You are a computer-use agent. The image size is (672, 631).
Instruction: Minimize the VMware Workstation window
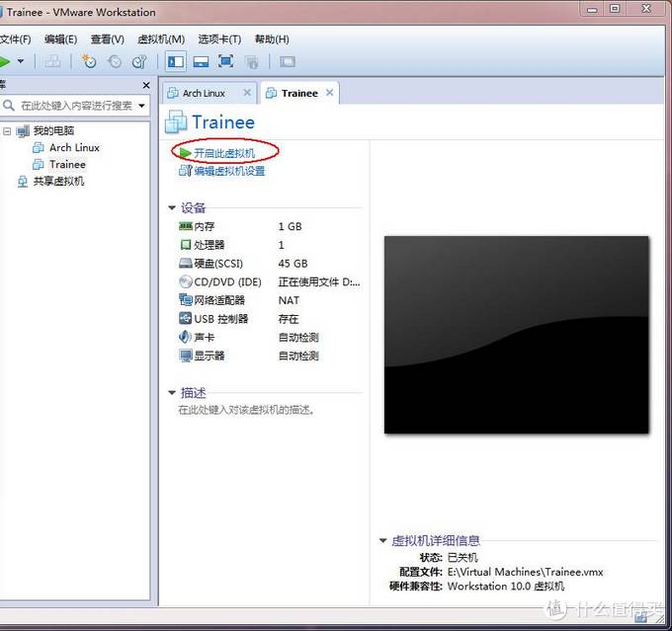591,9
